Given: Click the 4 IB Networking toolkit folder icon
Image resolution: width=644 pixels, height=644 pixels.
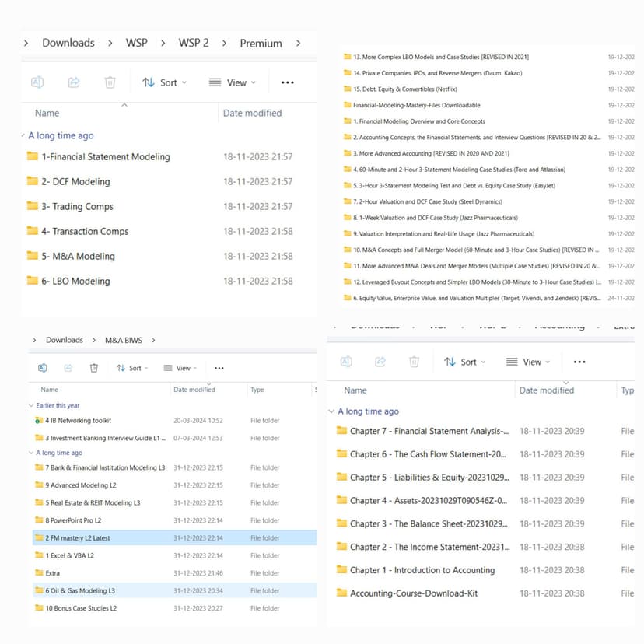Looking at the screenshot, I should tap(39, 421).
